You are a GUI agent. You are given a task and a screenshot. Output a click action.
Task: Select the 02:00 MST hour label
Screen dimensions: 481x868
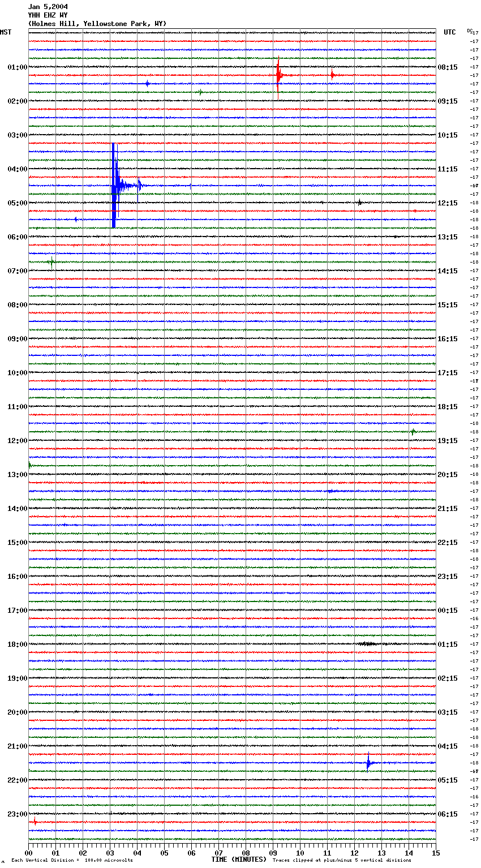[18, 101]
